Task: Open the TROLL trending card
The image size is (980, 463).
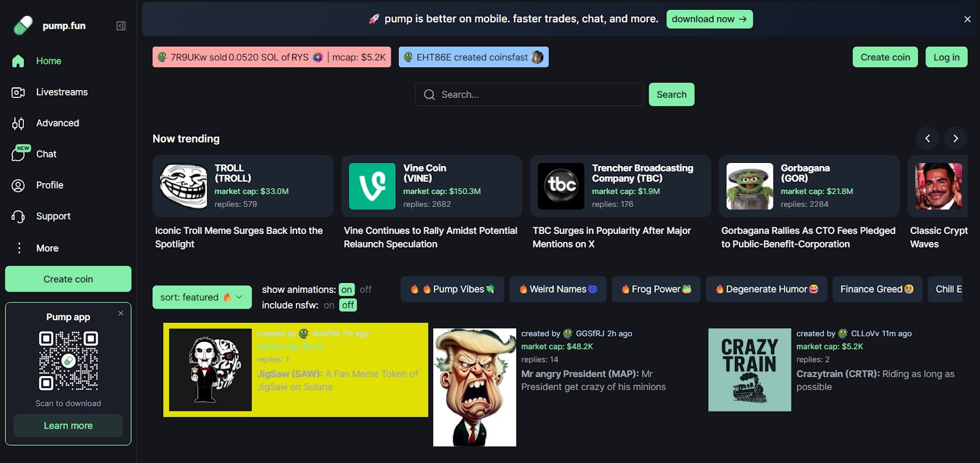Action: (243, 186)
